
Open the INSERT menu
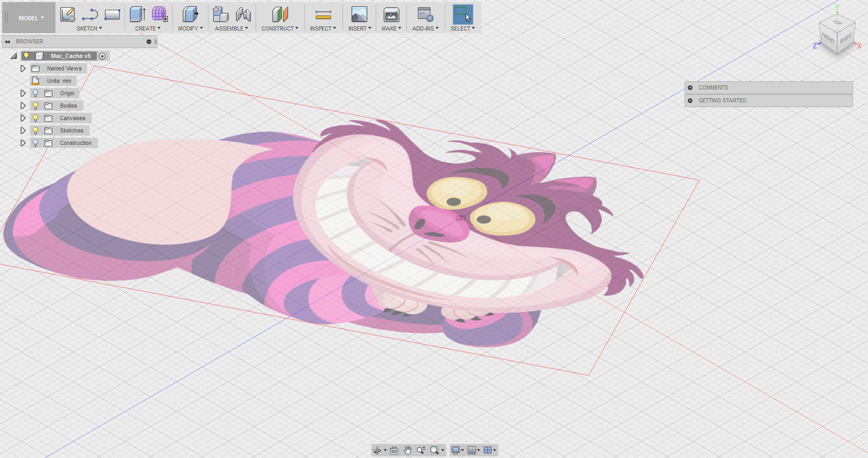point(359,28)
